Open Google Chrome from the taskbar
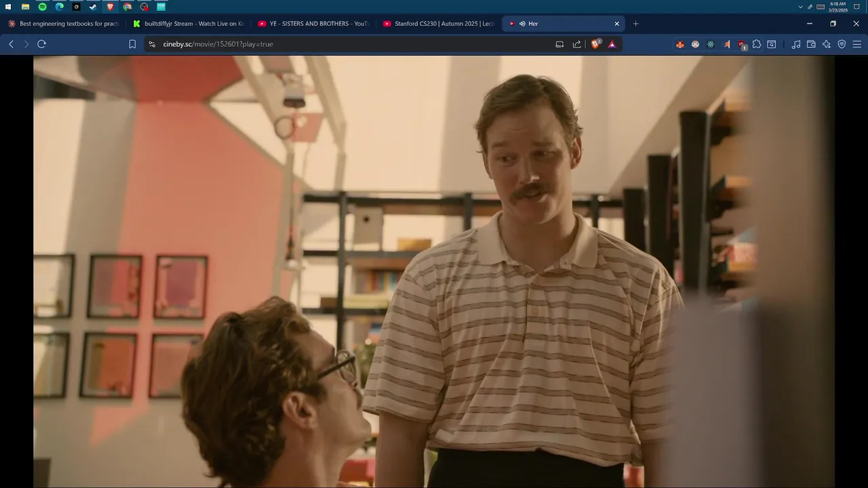This screenshot has height=488, width=868. [x=127, y=6]
